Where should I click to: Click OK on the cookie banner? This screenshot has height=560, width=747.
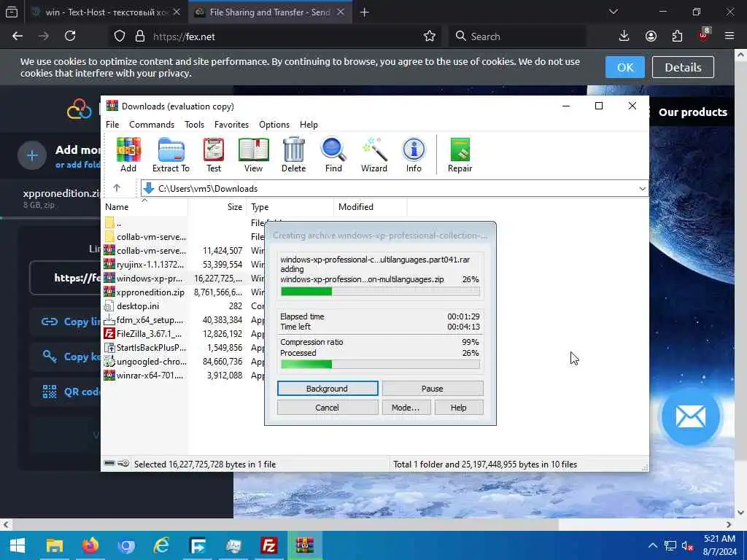point(625,67)
